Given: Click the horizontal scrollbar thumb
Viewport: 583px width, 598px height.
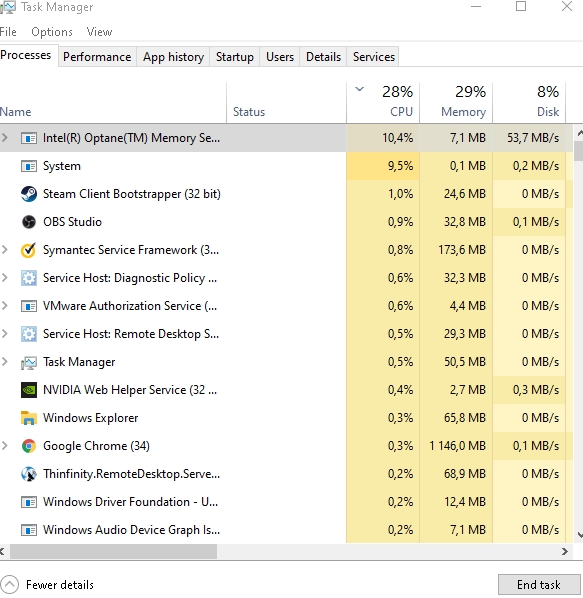Looking at the screenshot, I should coord(113,551).
